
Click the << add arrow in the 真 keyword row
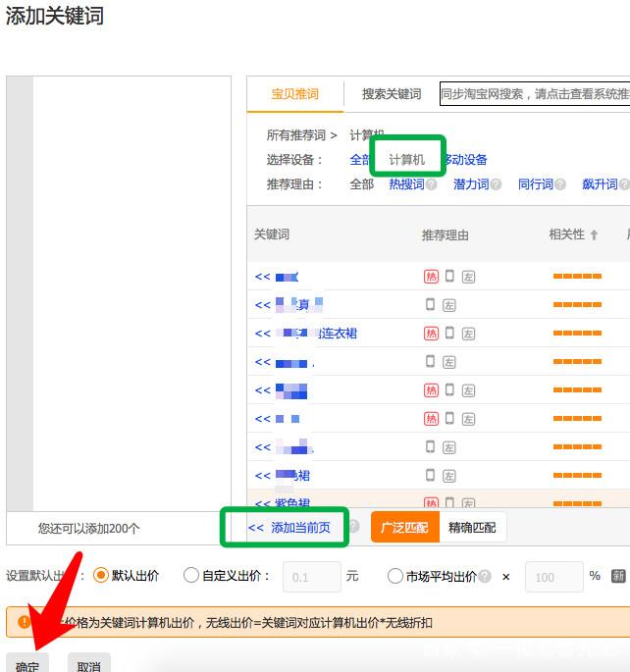[263, 305]
